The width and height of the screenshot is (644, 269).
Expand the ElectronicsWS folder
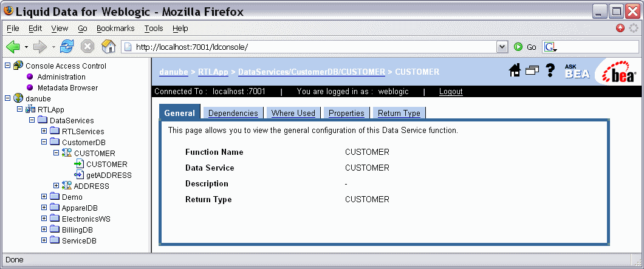44,219
